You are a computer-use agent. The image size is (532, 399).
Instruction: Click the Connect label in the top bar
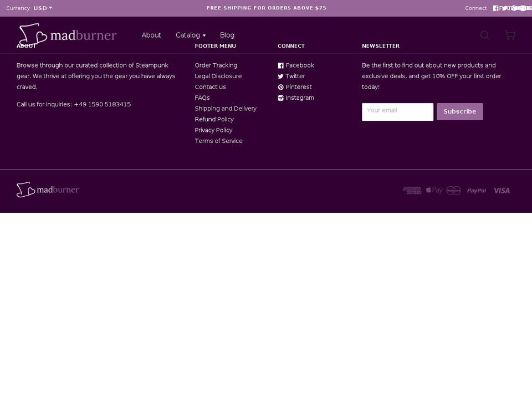point(475,8)
